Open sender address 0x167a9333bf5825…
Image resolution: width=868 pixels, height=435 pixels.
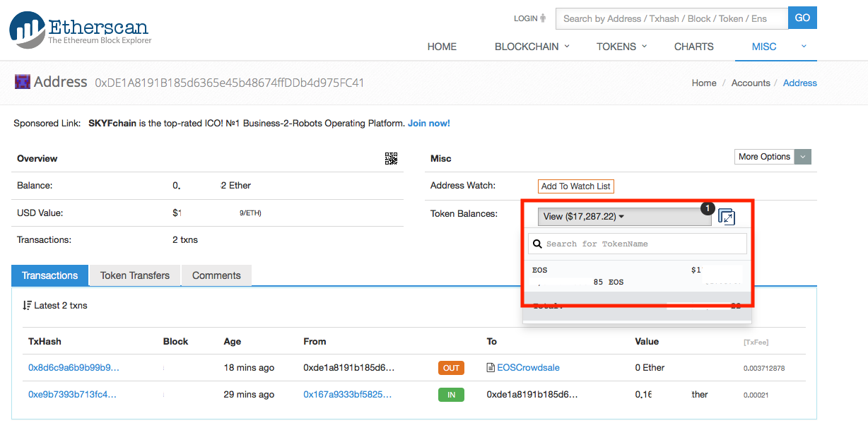pyautogui.click(x=347, y=395)
